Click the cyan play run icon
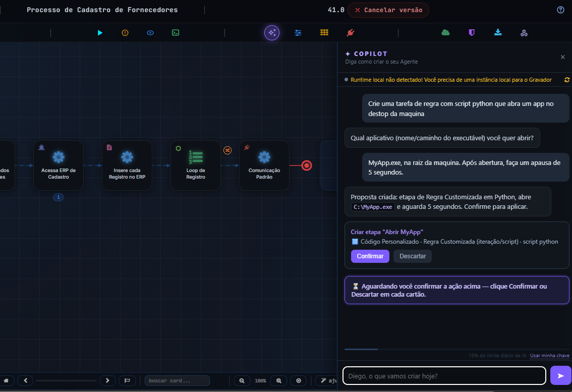The height and width of the screenshot is (392, 572). [x=100, y=33]
